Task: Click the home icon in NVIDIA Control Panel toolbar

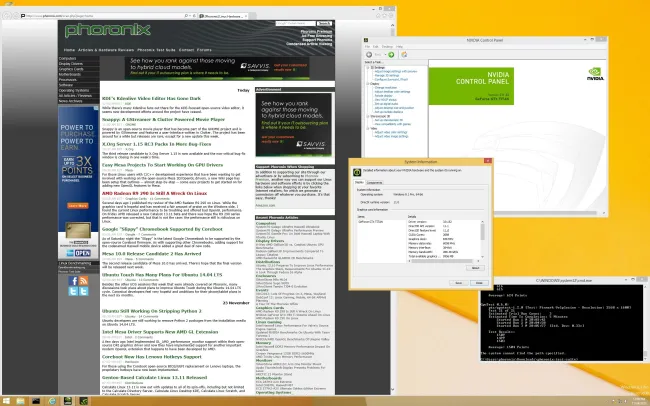Action: pos(404,55)
